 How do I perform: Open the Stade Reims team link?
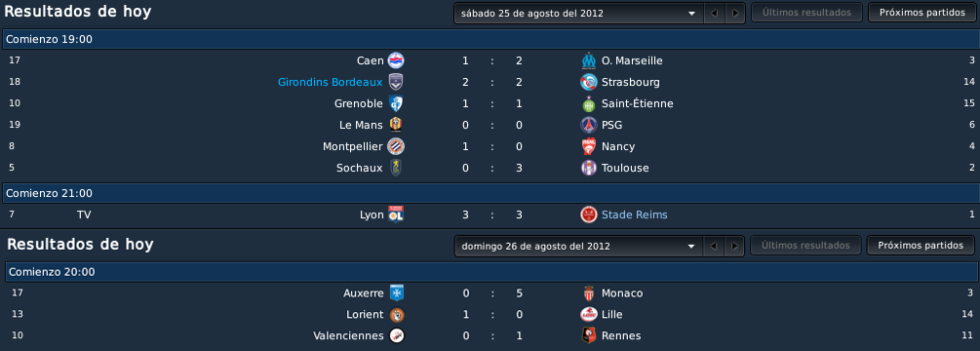[x=635, y=214]
